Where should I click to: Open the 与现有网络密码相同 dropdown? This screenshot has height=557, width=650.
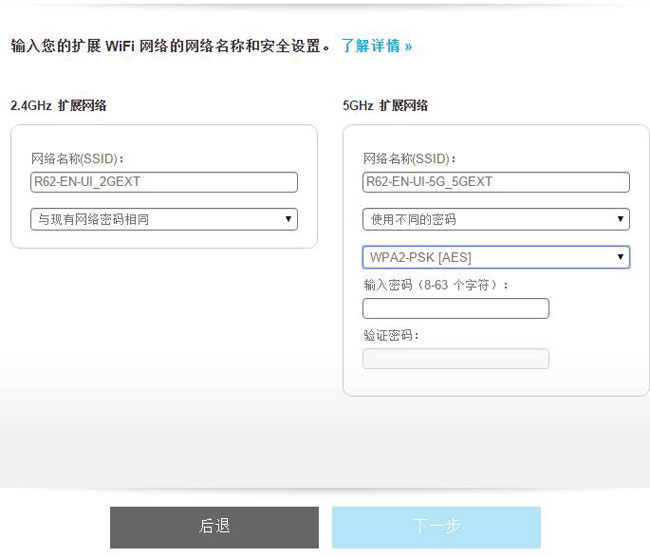164,219
